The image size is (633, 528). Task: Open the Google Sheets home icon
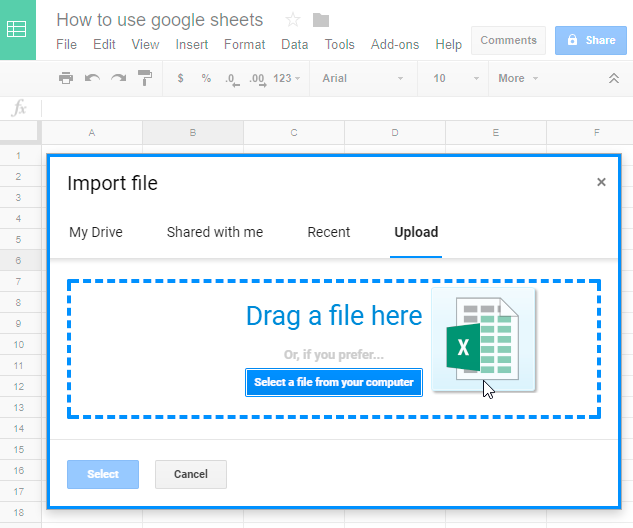tap(17, 29)
